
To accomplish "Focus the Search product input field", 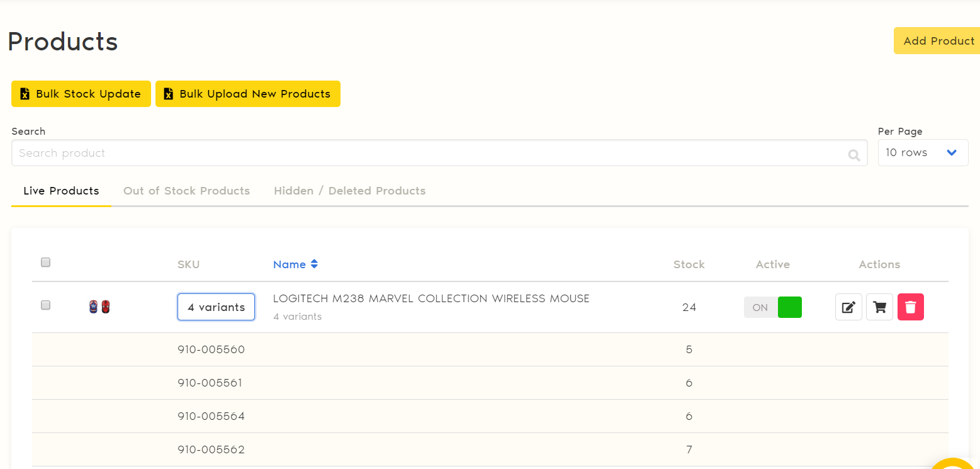I will pos(428,153).
